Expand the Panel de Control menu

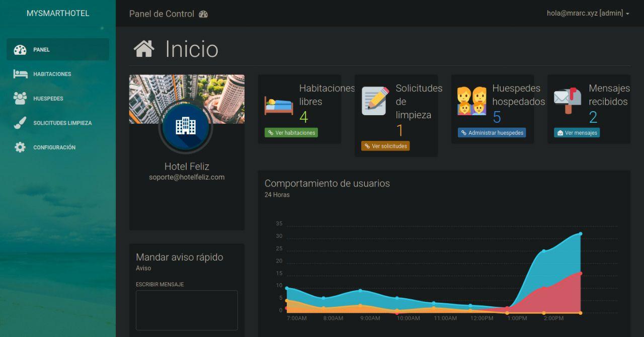click(169, 14)
